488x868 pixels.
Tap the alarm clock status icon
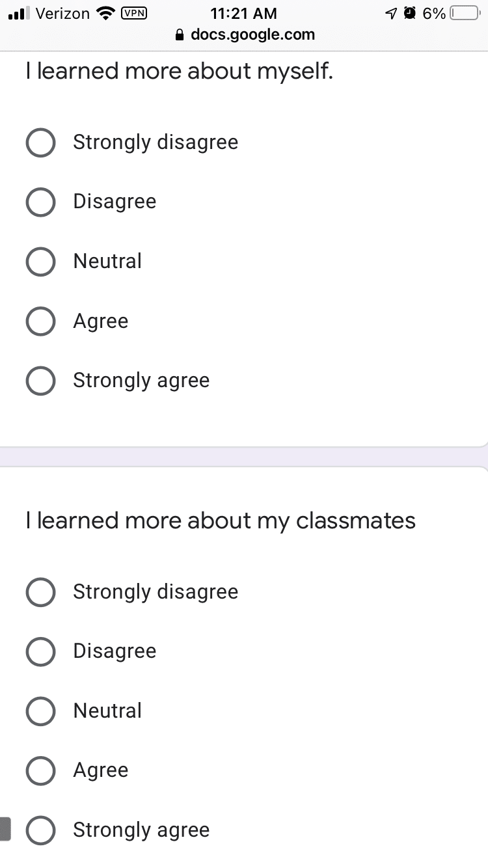(x=410, y=13)
